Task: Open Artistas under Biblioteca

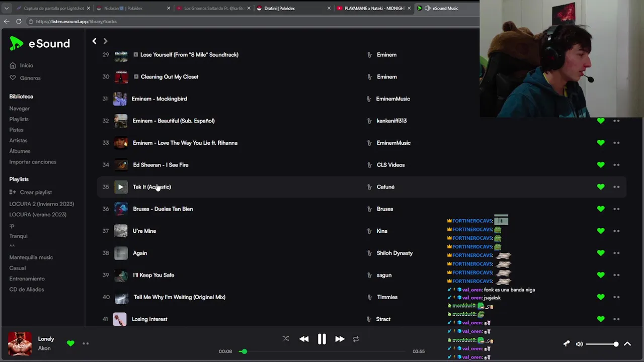Action: [x=18, y=141]
